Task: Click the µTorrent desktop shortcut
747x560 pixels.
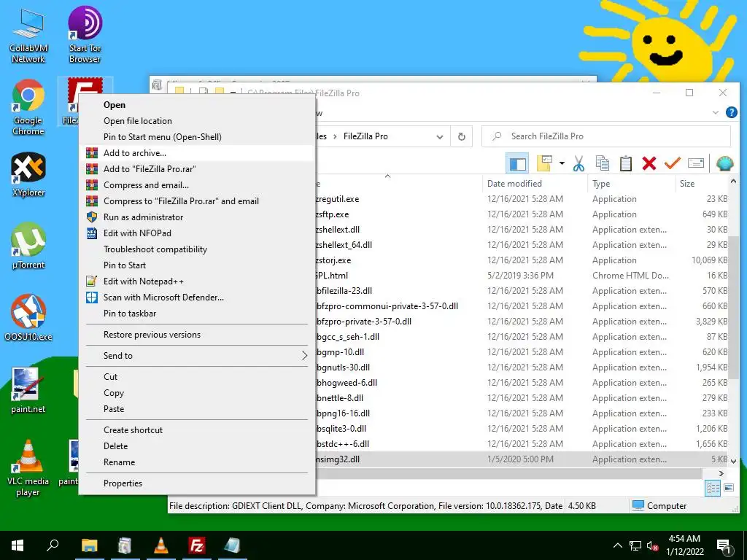Action: coord(28,246)
